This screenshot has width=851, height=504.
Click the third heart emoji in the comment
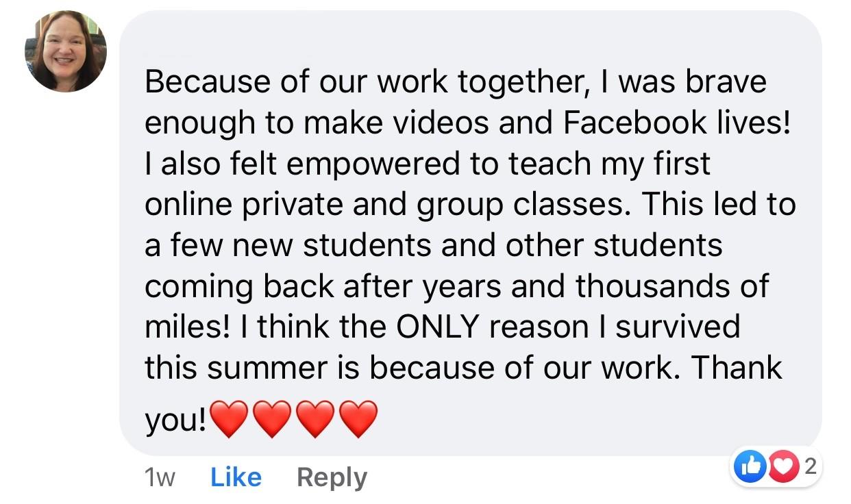click(x=315, y=419)
